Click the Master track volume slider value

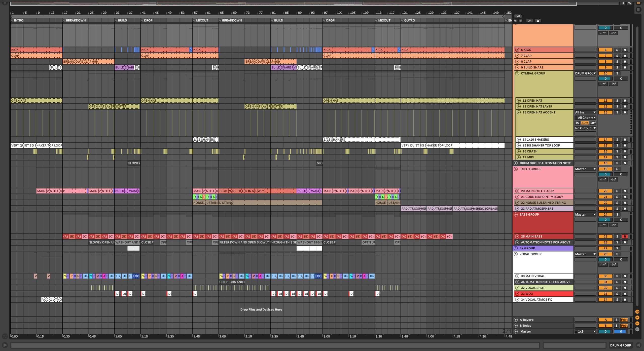point(606,331)
